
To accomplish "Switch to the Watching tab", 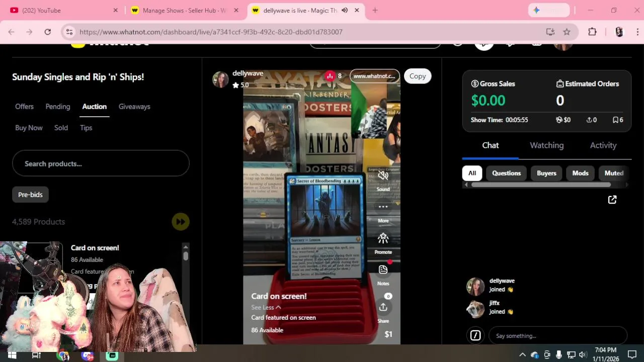I will [547, 145].
